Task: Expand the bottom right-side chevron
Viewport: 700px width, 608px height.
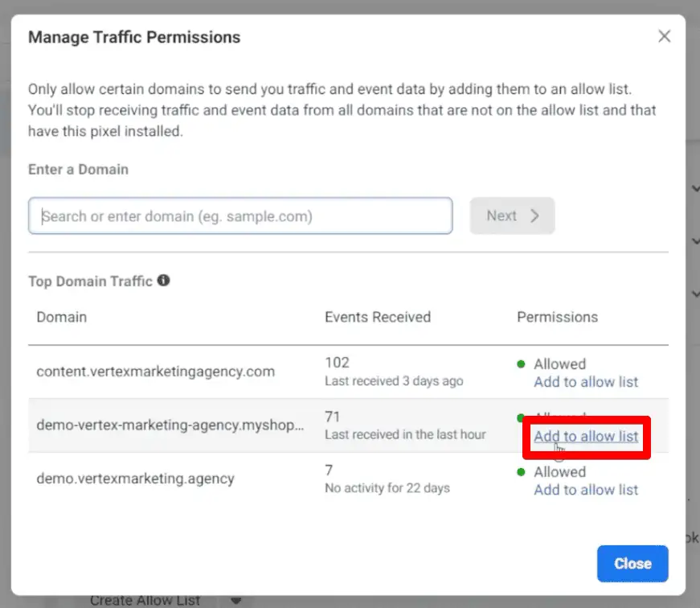Action: pyautogui.click(x=694, y=294)
